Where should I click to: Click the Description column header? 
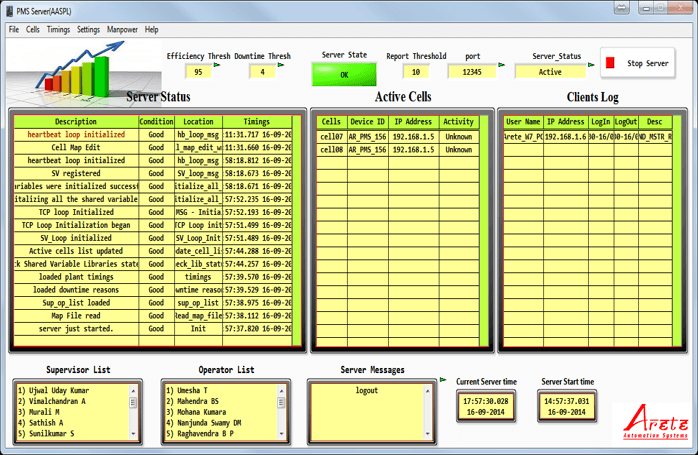pos(76,122)
